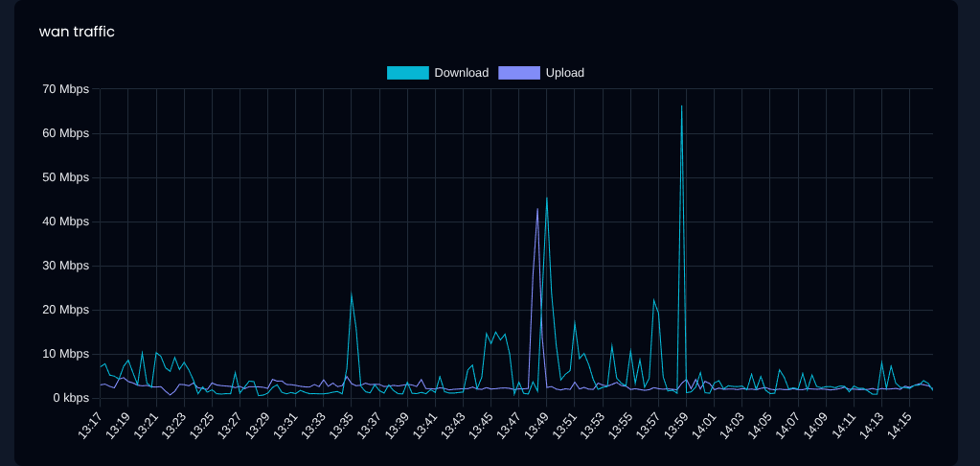Click the 13:59 time axis label
Viewport: 980px width, 466px height.
(676, 424)
